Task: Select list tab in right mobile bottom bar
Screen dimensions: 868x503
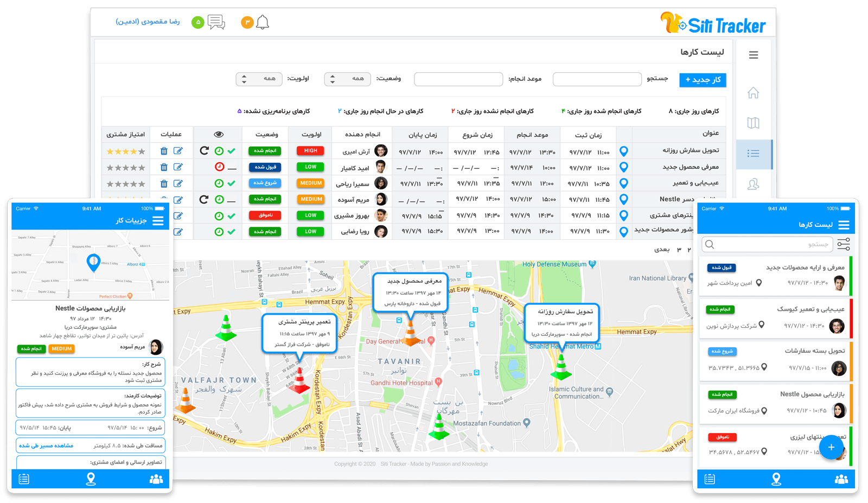Action: (710, 479)
